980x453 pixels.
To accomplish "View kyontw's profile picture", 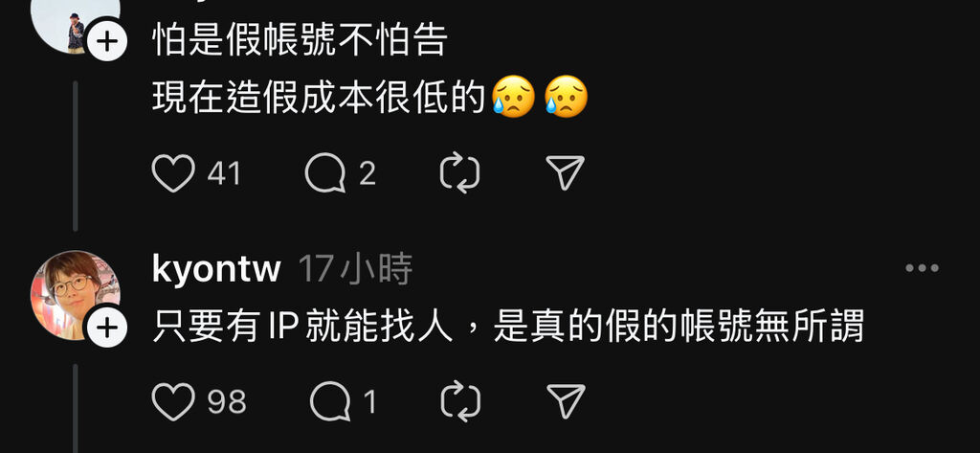I will click(x=75, y=295).
